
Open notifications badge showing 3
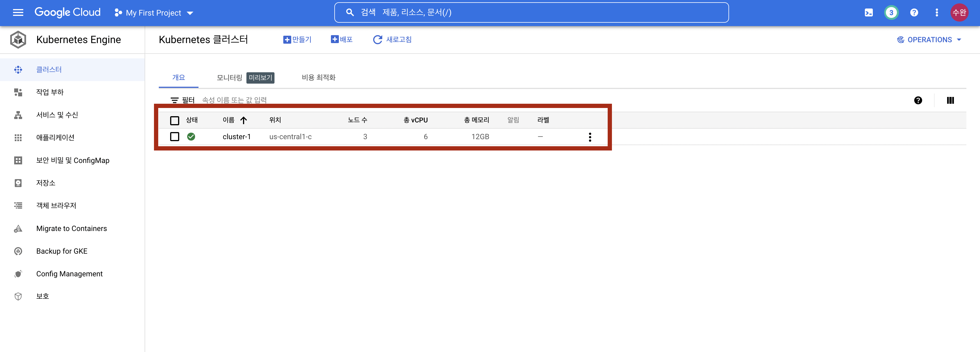tap(891, 12)
